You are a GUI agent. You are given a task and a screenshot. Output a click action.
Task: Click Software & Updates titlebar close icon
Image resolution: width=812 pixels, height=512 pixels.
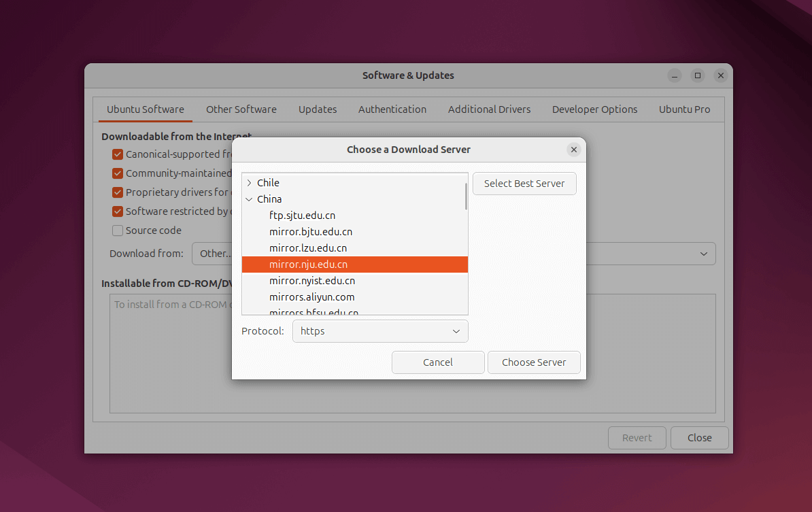pos(720,75)
